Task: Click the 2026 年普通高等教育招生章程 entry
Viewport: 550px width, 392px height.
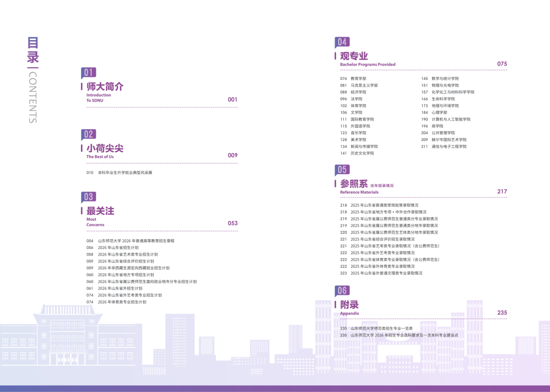Action: coord(130,241)
